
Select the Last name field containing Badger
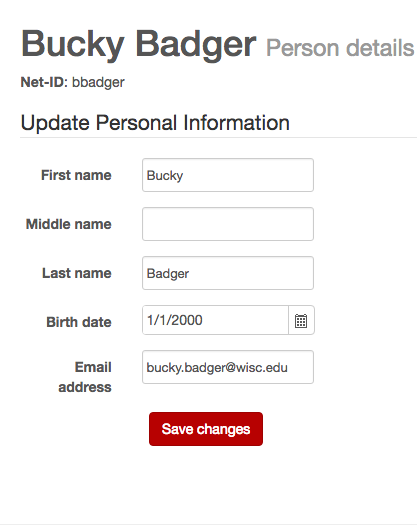tap(228, 273)
